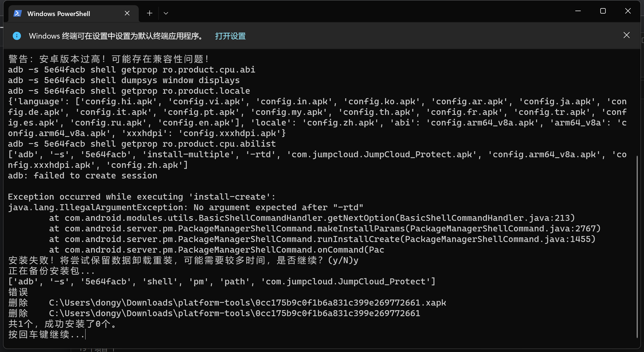Click the 共1个 install summary line
The image size is (644, 352).
(62, 324)
